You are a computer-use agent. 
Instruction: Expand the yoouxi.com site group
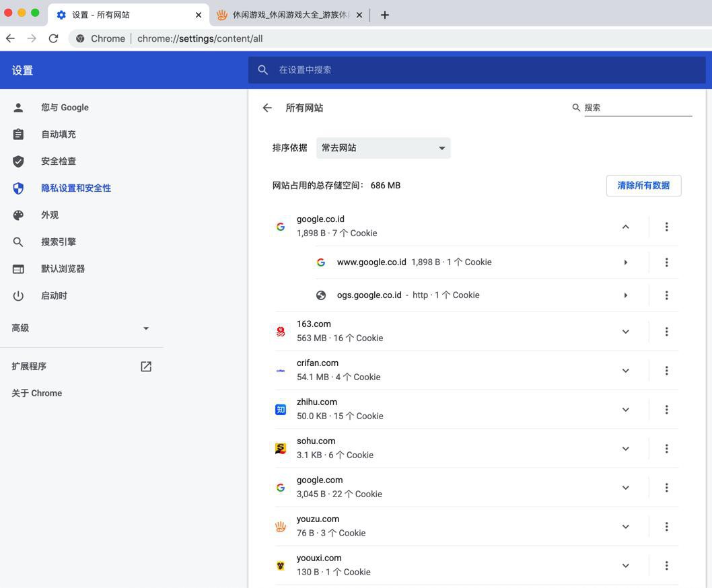(x=625, y=566)
